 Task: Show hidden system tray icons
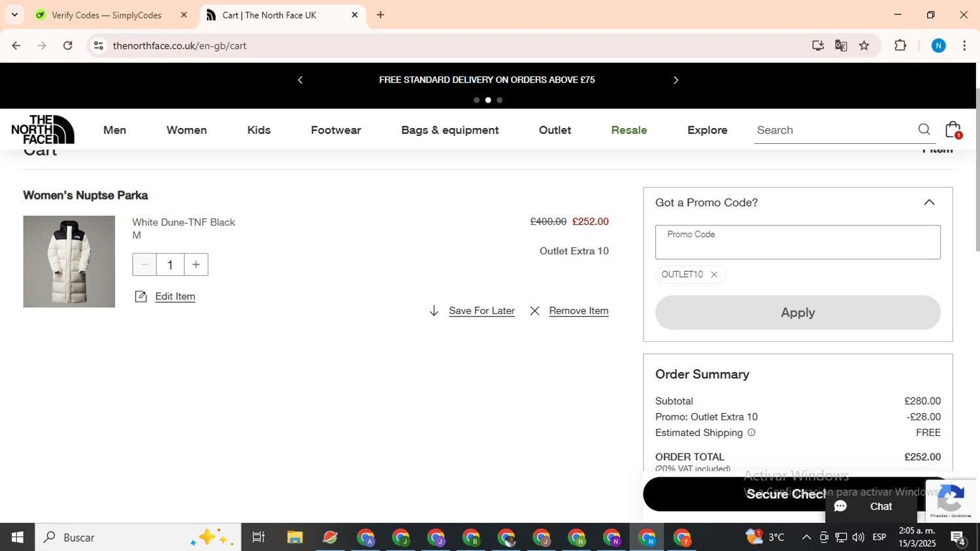[806, 537]
